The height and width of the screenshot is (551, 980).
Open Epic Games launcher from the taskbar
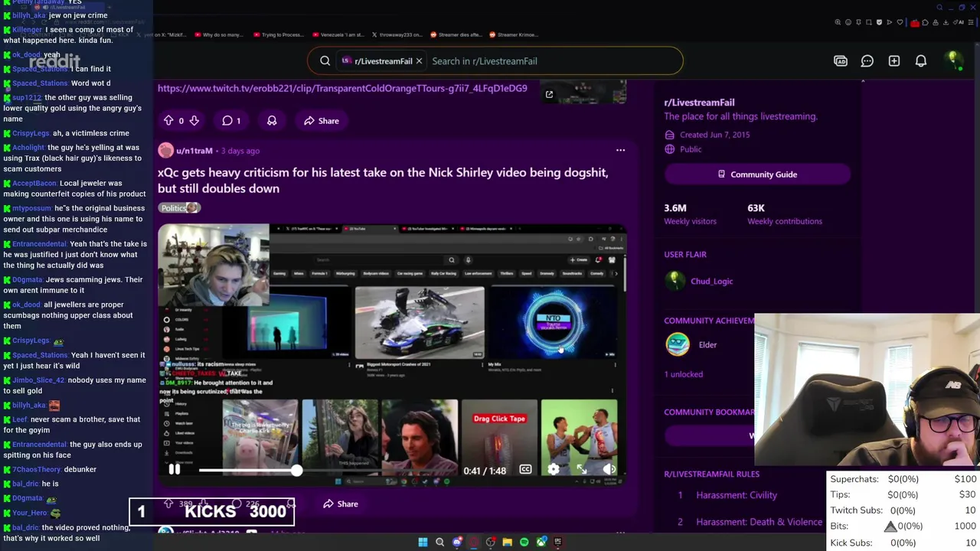tap(557, 542)
